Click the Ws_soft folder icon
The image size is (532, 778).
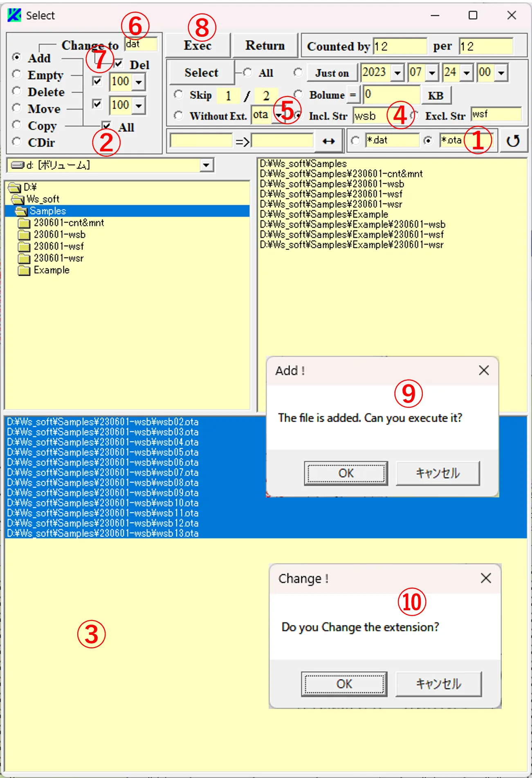pyautogui.click(x=18, y=199)
